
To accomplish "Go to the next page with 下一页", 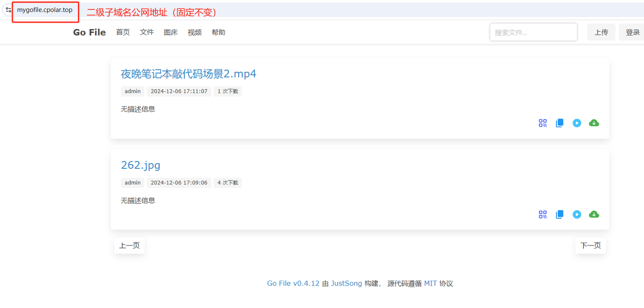I will tap(590, 245).
